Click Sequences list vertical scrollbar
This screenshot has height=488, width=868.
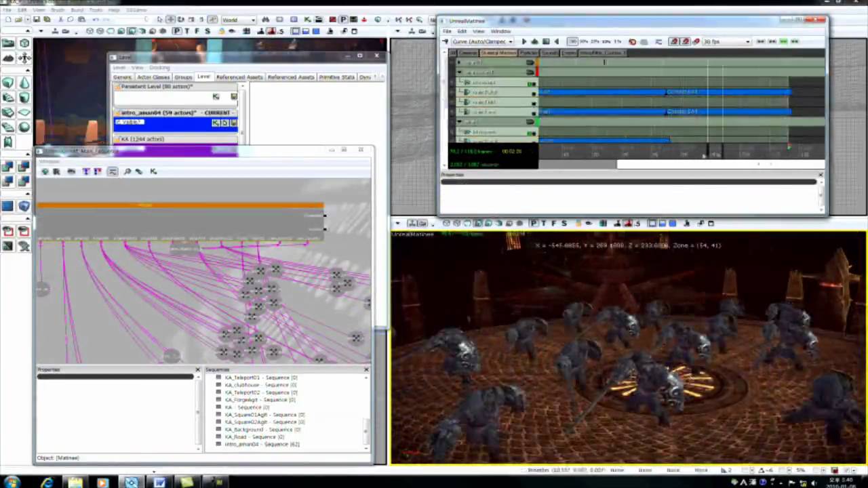point(367,430)
